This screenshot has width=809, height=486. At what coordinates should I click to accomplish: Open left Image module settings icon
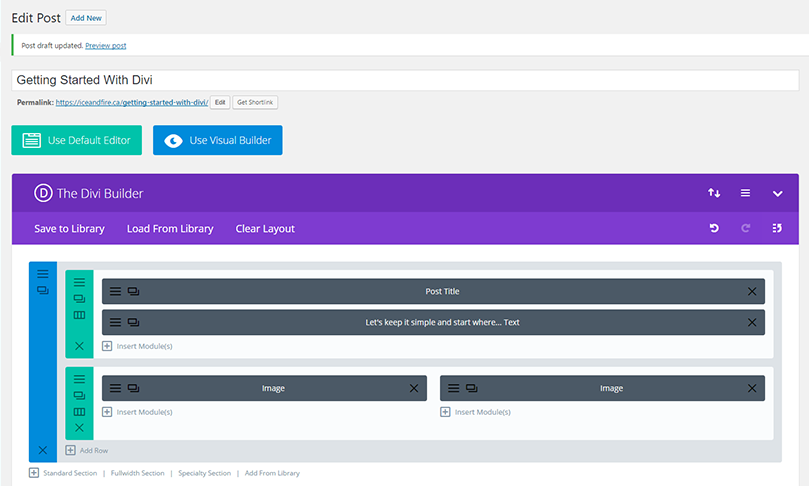tap(116, 388)
